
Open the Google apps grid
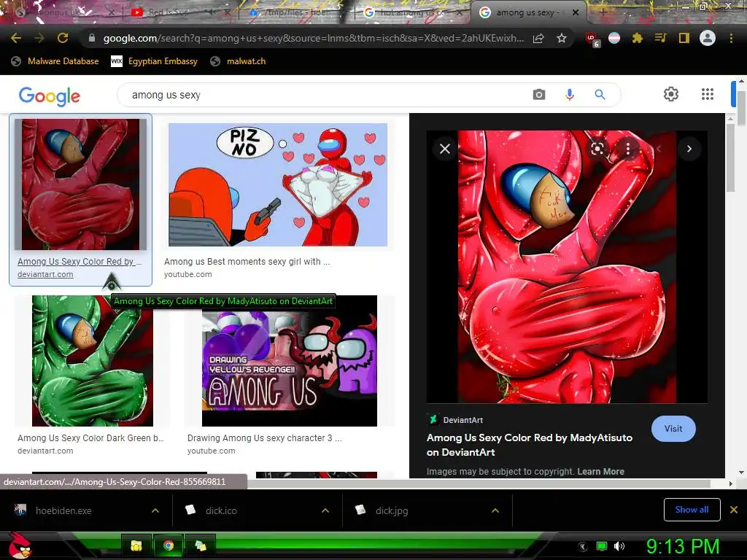(x=708, y=94)
